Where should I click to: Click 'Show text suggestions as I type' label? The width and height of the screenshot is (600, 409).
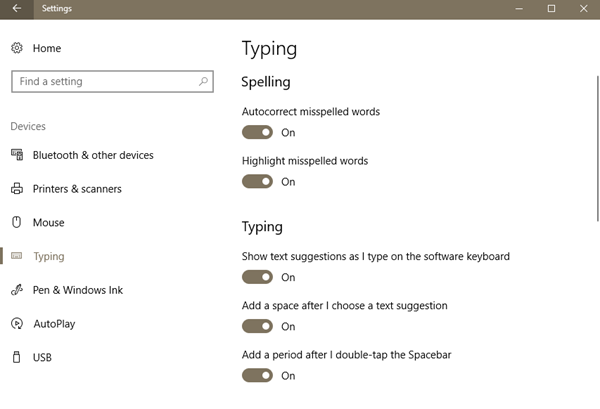[376, 256]
